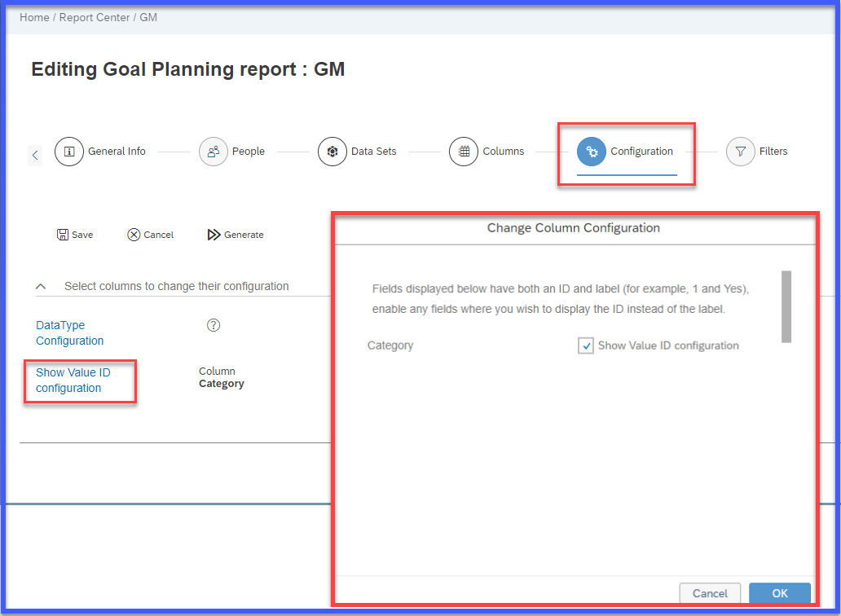This screenshot has height=616, width=841.
Task: Dismiss dialog with its Cancel button
Action: pos(710,593)
